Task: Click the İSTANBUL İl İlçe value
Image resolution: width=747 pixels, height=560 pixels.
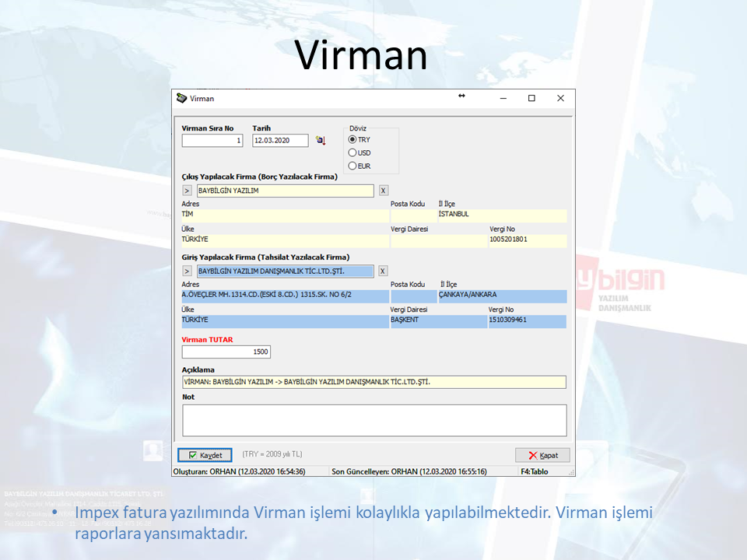Action: 503,215
